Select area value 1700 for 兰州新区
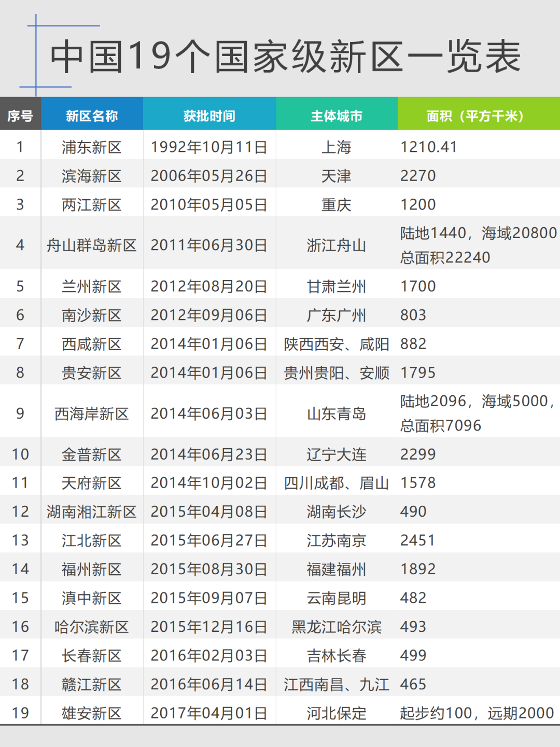 pyautogui.click(x=418, y=286)
